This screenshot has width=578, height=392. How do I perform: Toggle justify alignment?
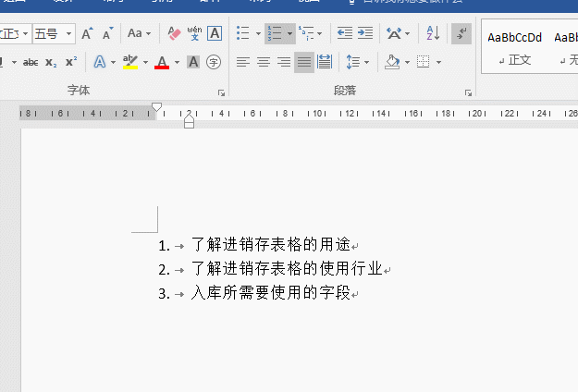(304, 62)
